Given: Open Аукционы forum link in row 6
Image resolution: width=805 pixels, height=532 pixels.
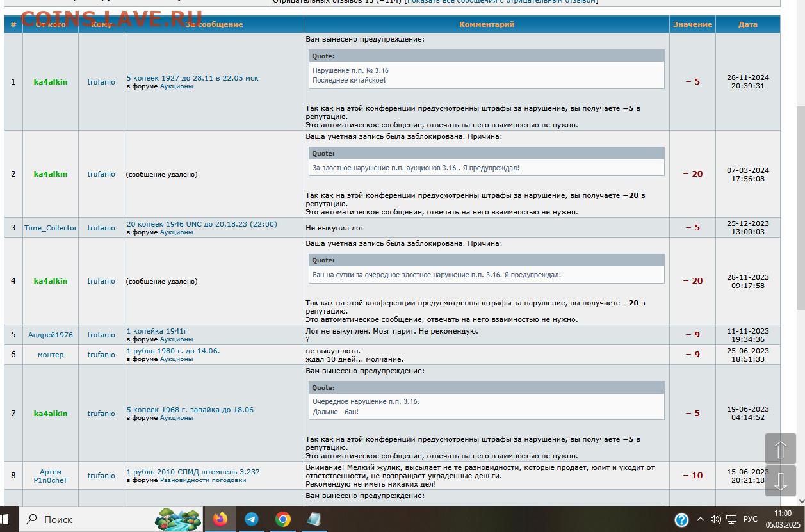Looking at the screenshot, I should point(176,359).
